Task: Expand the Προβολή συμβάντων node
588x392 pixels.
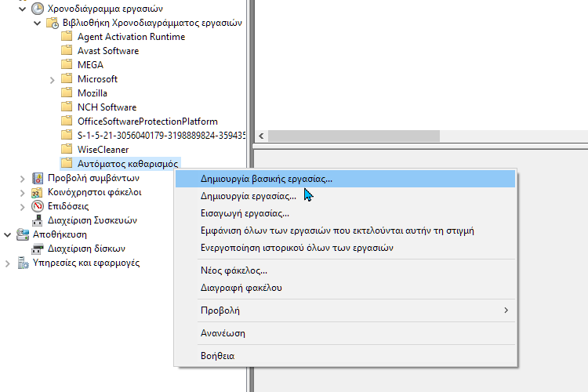Action: pos(22,179)
